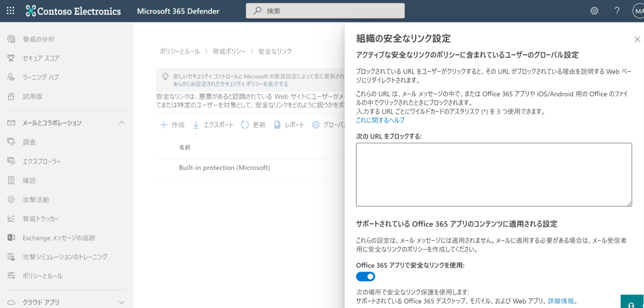The image size is (644, 308).
Task: Click the レポート toolbar label
Action: pyautogui.click(x=295, y=124)
